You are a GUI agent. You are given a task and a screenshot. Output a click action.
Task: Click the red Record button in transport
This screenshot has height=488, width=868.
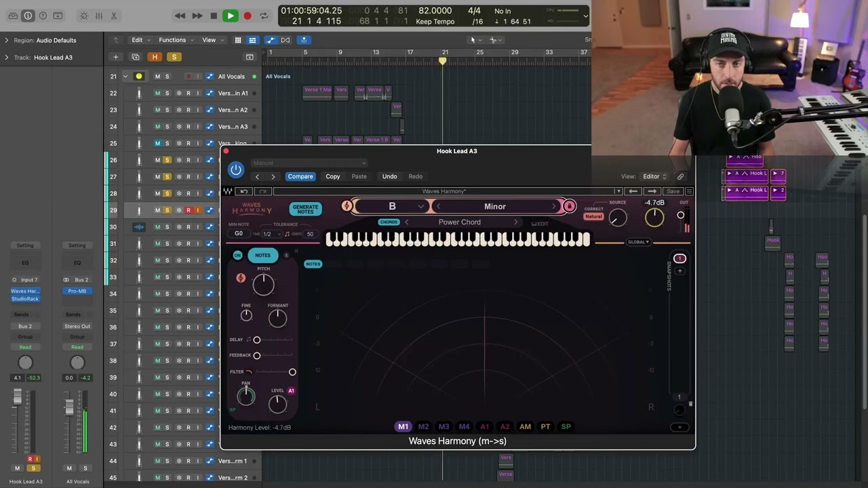tap(248, 16)
